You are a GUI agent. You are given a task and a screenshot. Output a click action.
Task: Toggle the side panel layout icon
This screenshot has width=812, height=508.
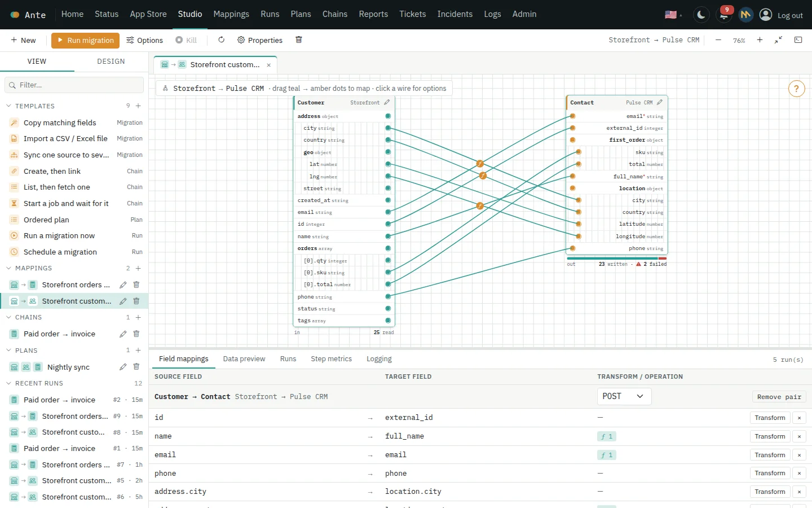pos(798,40)
